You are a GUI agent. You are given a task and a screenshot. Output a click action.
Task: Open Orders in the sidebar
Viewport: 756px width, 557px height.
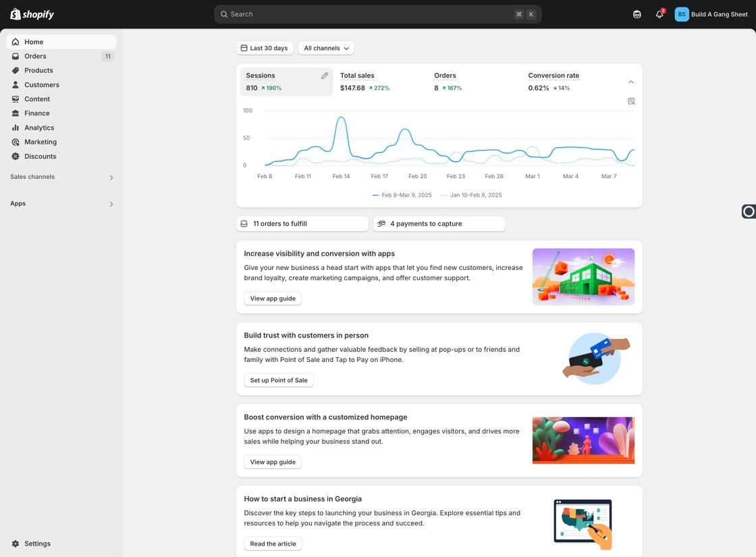tap(61, 57)
